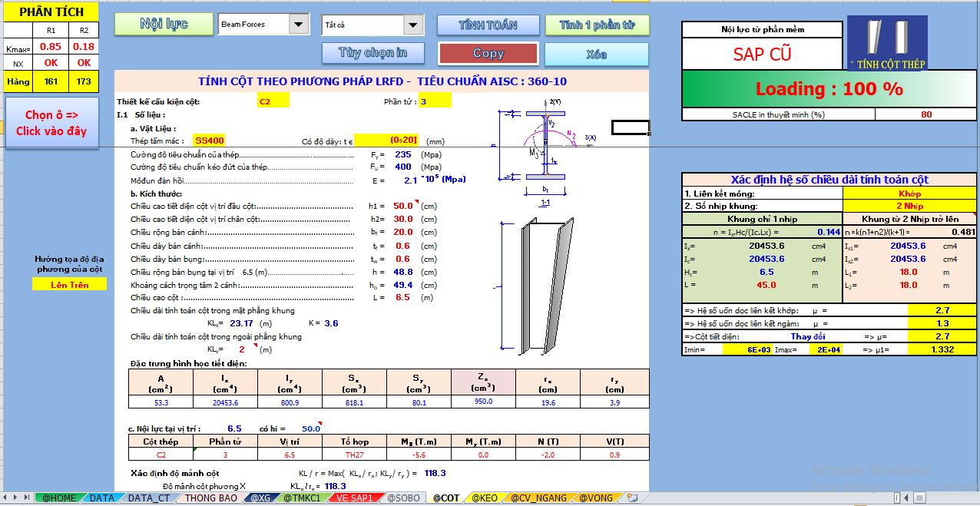This screenshot has height=506, width=980.
Task: Click the tapered column 3D illustration
Action: click(537, 286)
